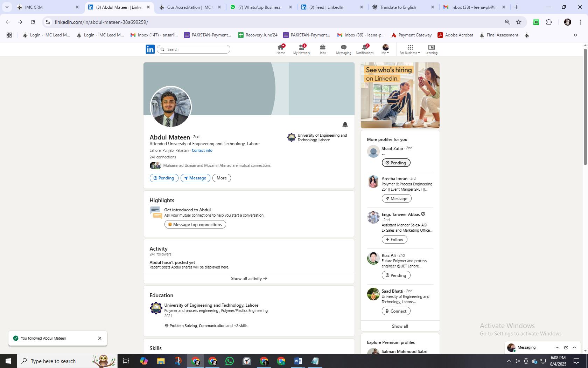Image resolution: width=588 pixels, height=368 pixels.
Task: Open tab search dropdown arrow
Action: (7, 7)
